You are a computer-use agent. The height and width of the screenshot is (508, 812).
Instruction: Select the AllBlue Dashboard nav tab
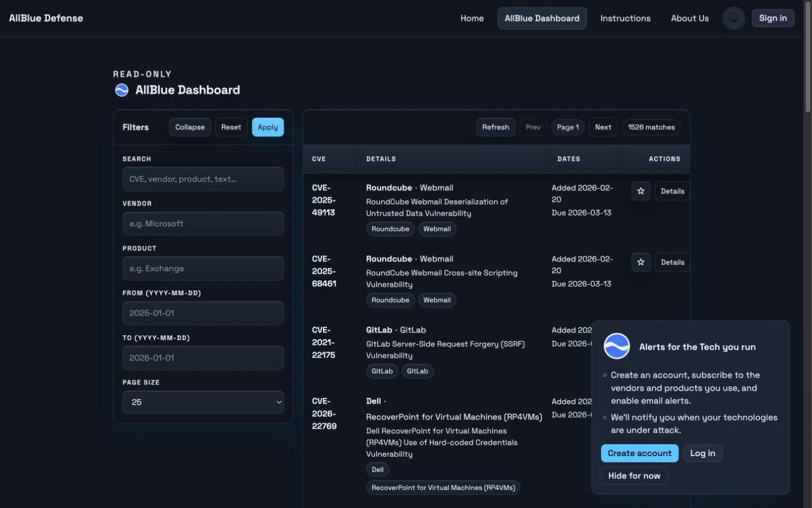pos(542,18)
